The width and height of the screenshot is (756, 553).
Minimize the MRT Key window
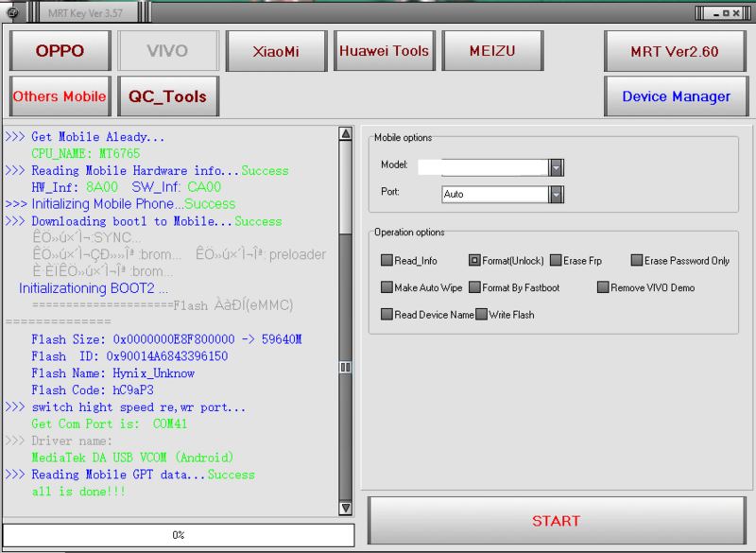click(x=715, y=13)
